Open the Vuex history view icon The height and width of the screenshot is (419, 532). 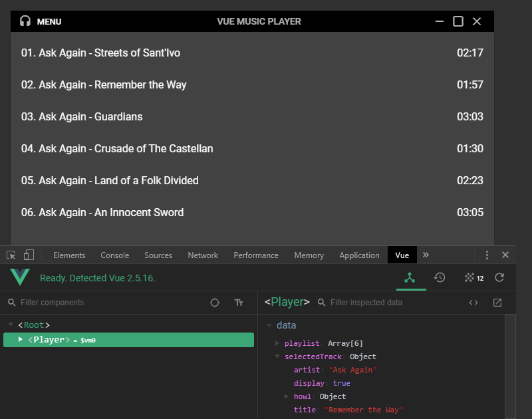click(x=440, y=277)
